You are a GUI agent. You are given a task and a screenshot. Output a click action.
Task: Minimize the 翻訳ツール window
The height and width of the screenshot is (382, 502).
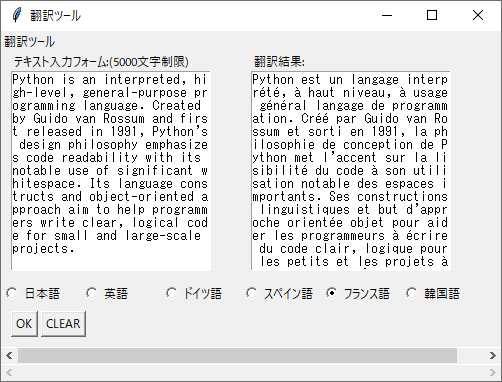(x=387, y=15)
